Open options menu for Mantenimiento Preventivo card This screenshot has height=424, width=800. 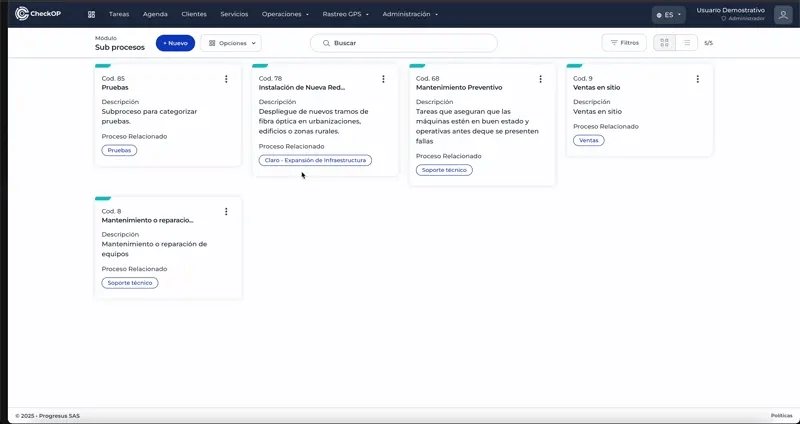(x=540, y=79)
